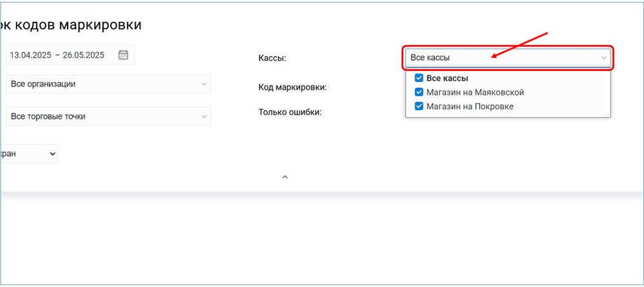Click the date range 13.04.2025 – 26.05.2025 field
This screenshot has width=644, height=287.
point(58,55)
